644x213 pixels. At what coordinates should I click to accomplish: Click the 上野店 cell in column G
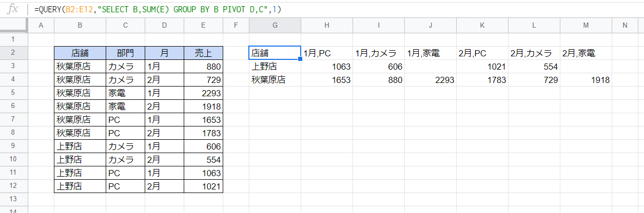[275, 66]
